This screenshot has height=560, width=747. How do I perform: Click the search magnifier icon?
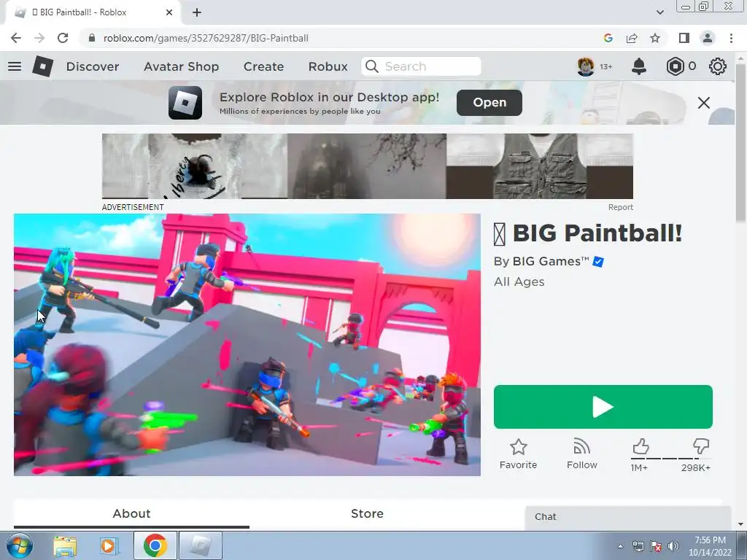pos(372,66)
